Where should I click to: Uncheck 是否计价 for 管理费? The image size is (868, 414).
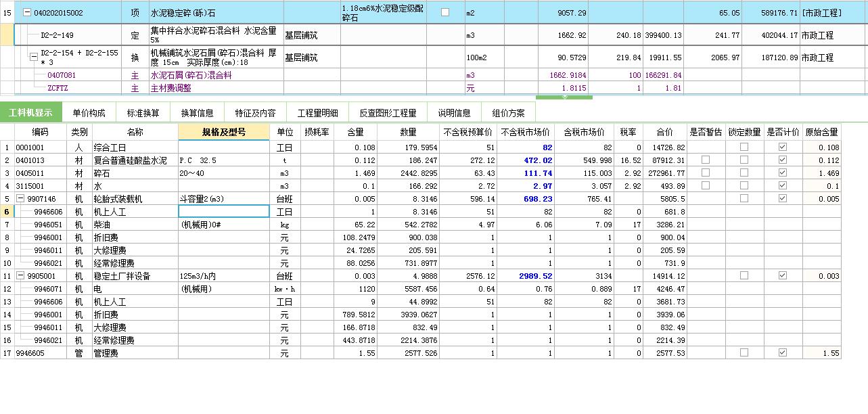tap(783, 353)
